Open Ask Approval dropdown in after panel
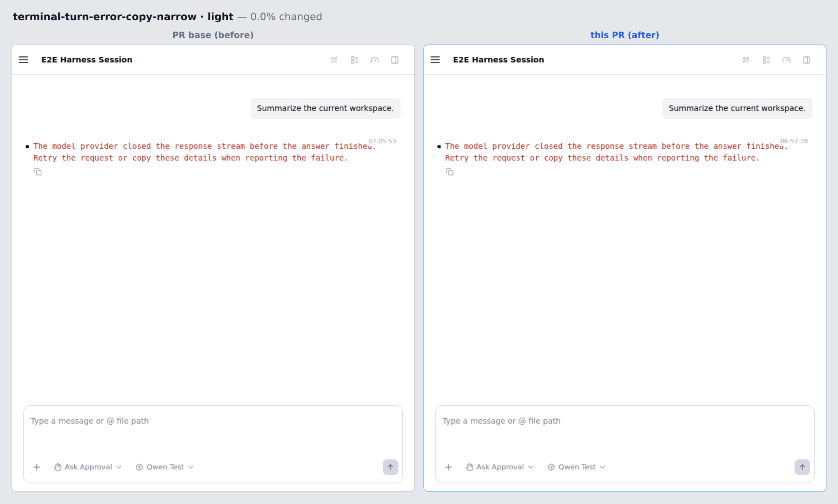The image size is (838, 504). pos(500,467)
